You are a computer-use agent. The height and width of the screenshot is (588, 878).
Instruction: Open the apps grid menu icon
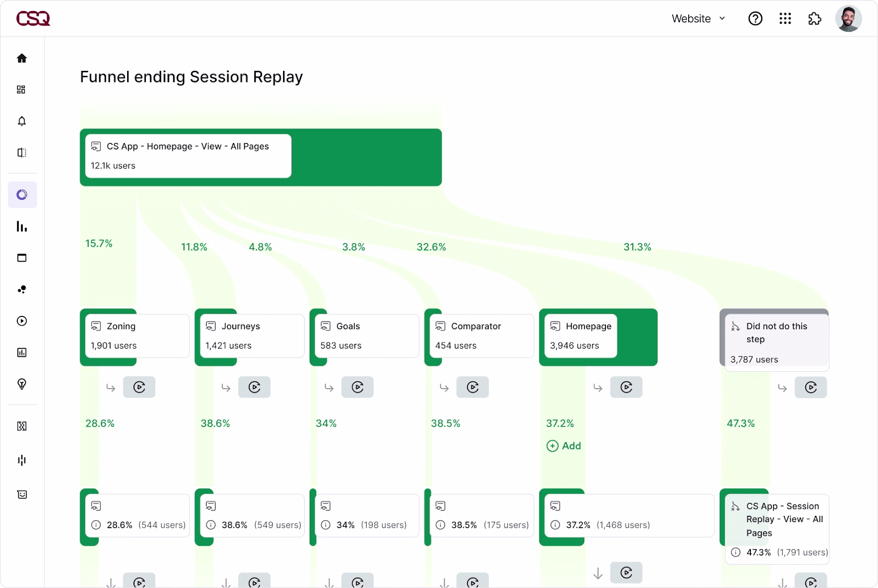pos(785,19)
